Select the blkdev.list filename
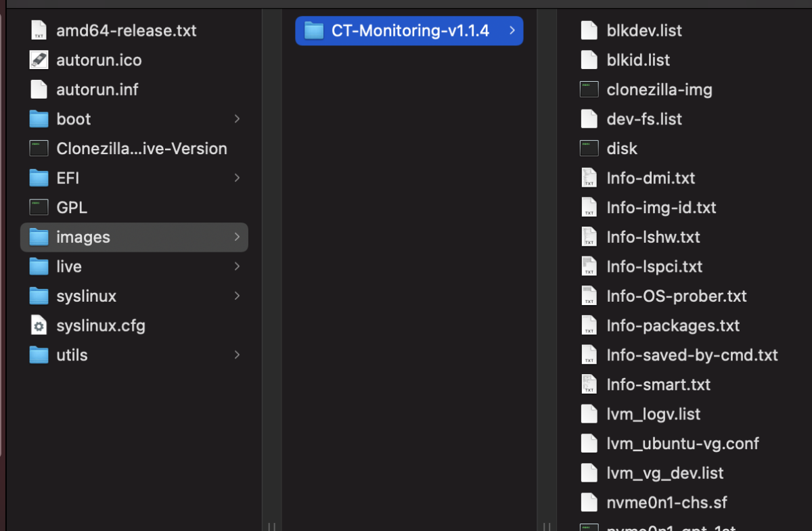812x531 pixels. point(645,30)
